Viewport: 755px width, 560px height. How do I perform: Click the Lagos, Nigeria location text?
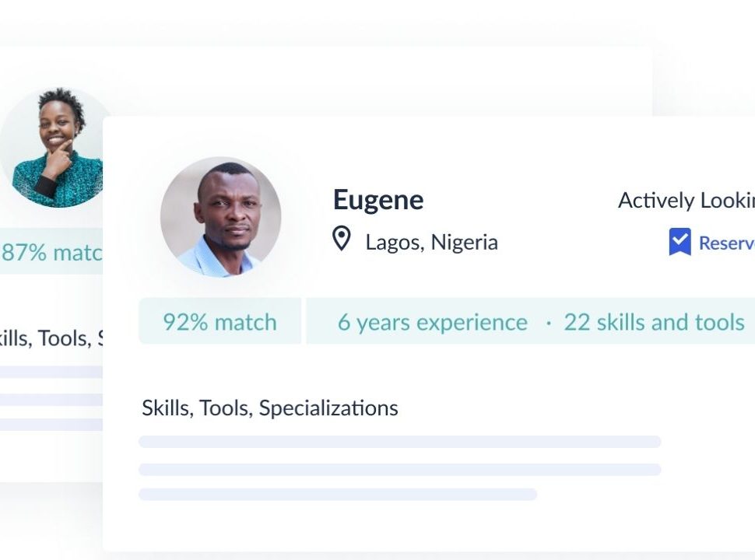pos(431,242)
